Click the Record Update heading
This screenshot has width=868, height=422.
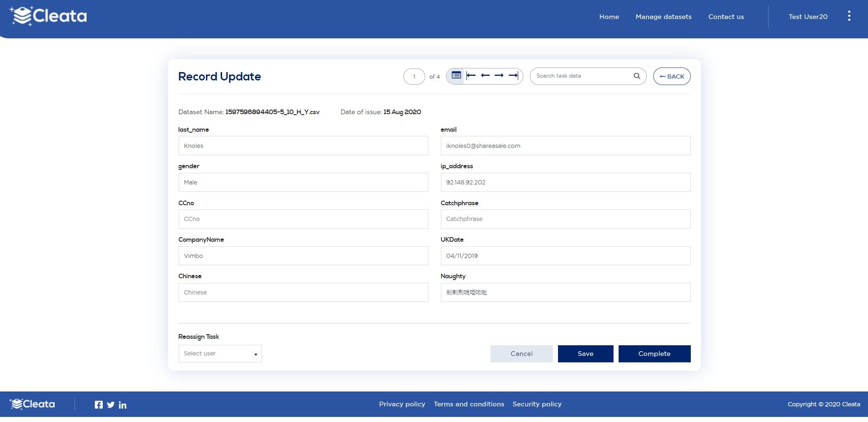tap(219, 76)
